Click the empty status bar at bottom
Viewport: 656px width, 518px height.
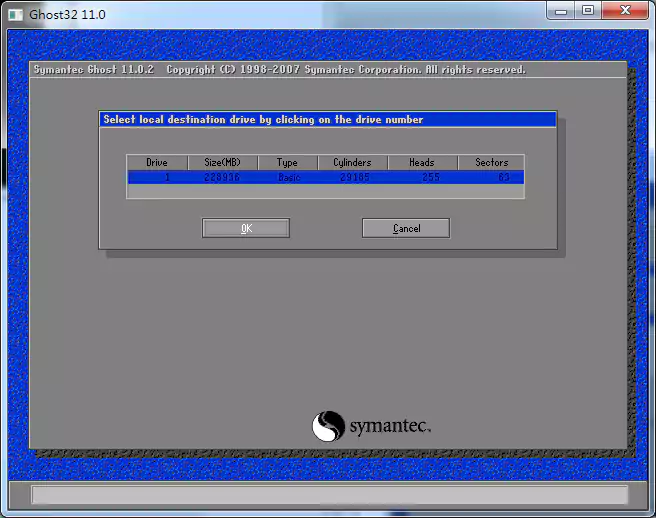pyautogui.click(x=329, y=494)
